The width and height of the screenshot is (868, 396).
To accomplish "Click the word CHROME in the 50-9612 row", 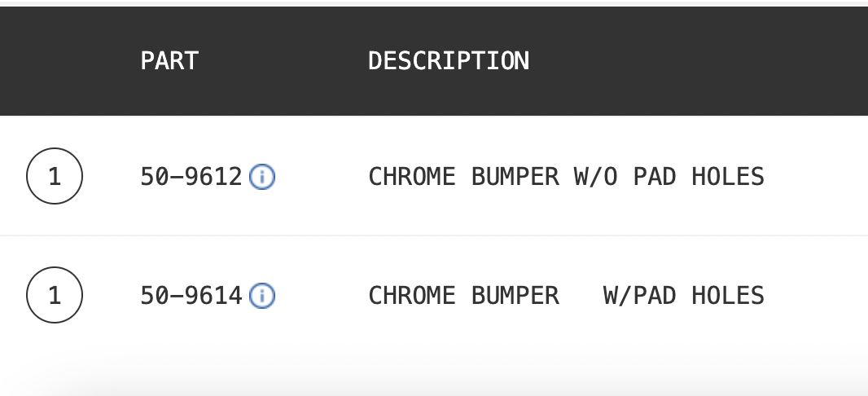I will 412,178.
